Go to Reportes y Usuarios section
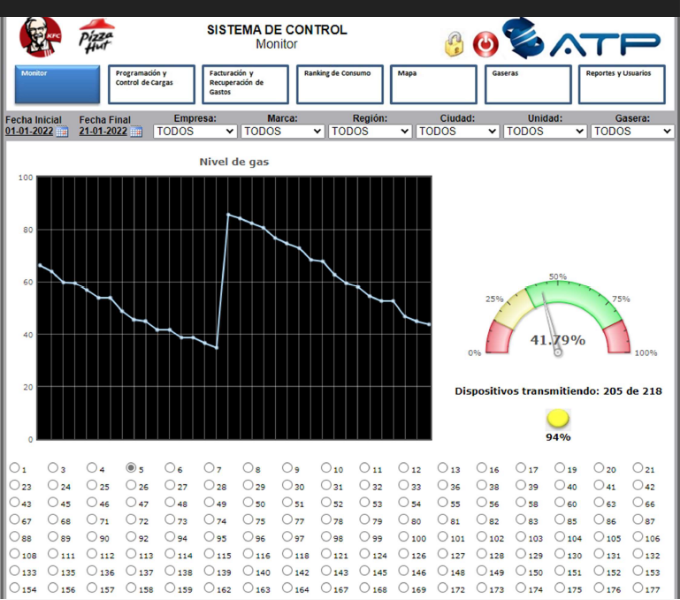This screenshot has width=680, height=600. 620,84
